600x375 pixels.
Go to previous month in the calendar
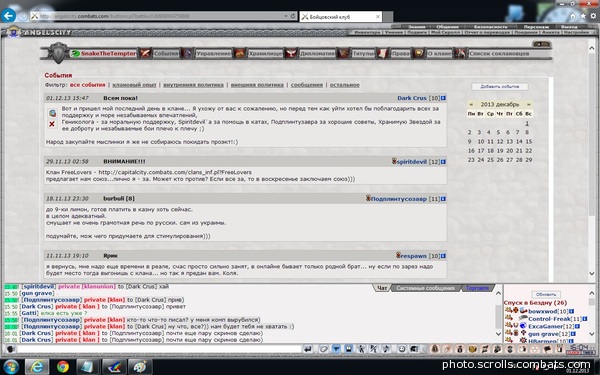[x=471, y=104]
